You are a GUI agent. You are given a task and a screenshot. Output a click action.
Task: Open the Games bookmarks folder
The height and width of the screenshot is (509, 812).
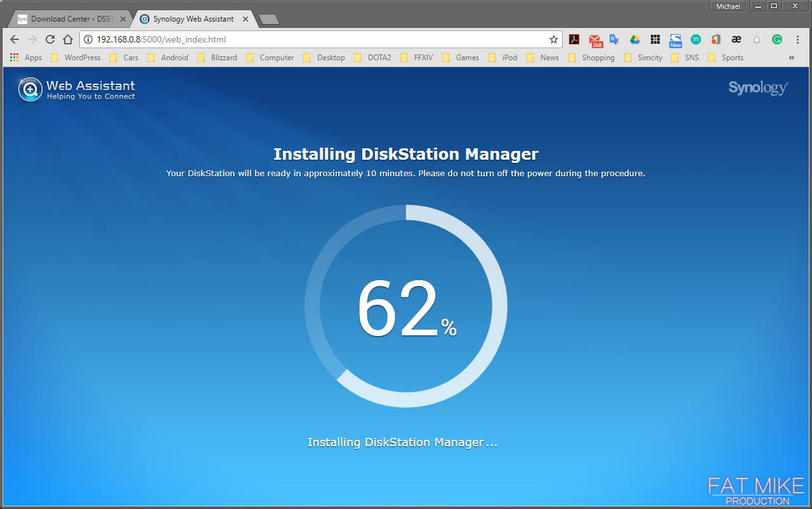[x=460, y=58]
